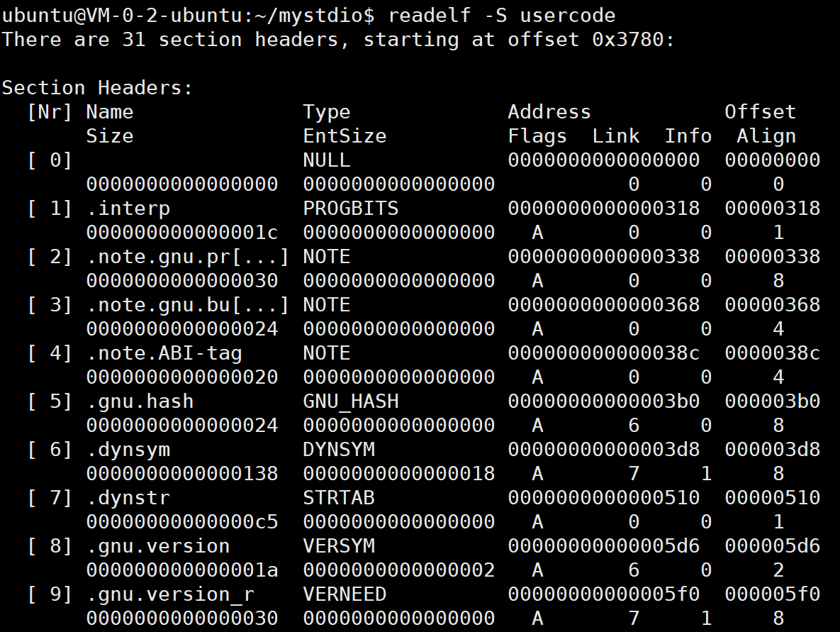Click the 'Name' column header
This screenshot has height=632, width=840.
pos(110,111)
